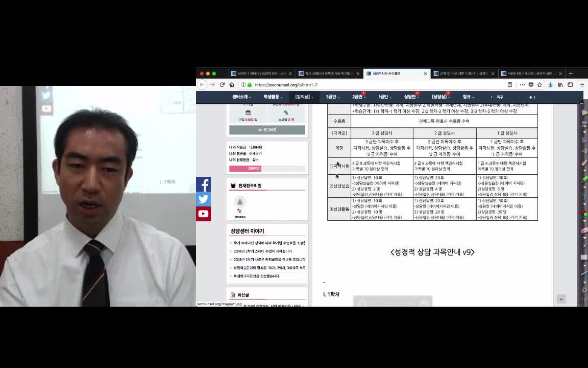Click the green padlock in address bar

click(250, 85)
